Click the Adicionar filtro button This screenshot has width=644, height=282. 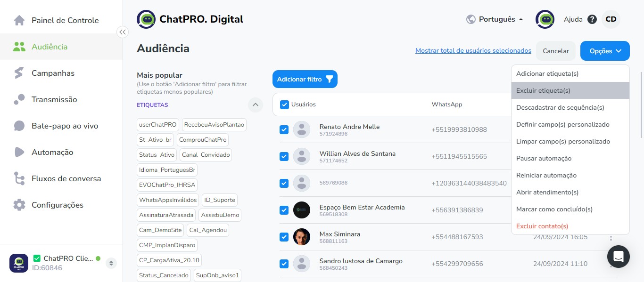(305, 79)
